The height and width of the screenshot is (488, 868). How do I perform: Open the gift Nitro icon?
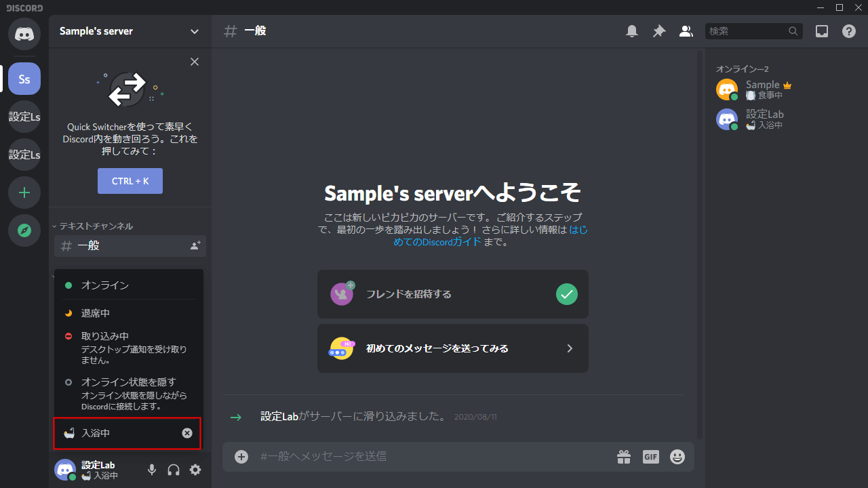[x=624, y=457]
